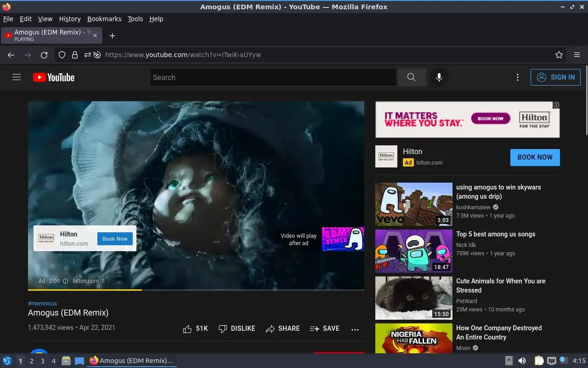588x368 pixels.
Task: Open YouTube settings three-dot menu
Action: (x=518, y=77)
